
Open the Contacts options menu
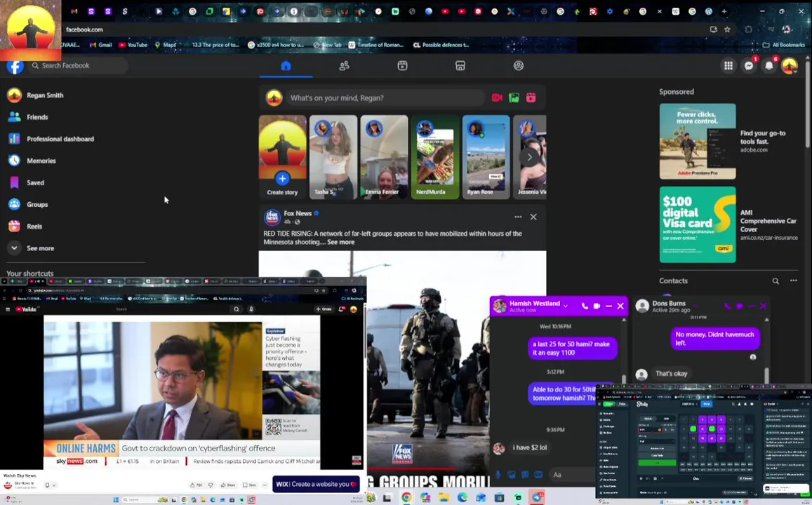[793, 281]
